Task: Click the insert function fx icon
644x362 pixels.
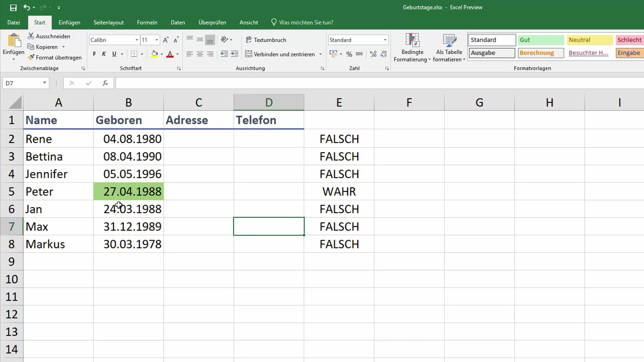Action: (105, 83)
